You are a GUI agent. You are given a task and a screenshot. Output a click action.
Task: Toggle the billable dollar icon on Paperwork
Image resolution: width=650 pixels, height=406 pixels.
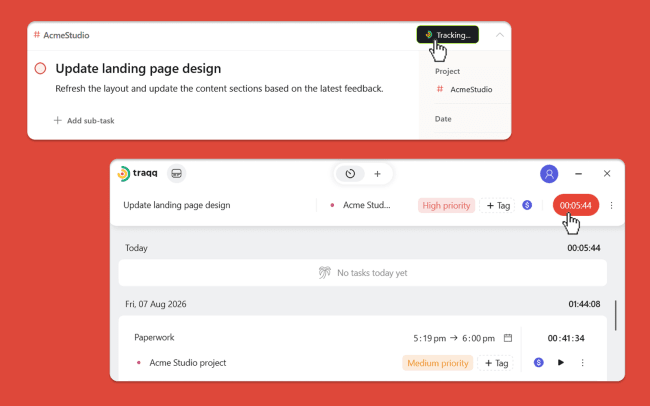[x=538, y=363]
